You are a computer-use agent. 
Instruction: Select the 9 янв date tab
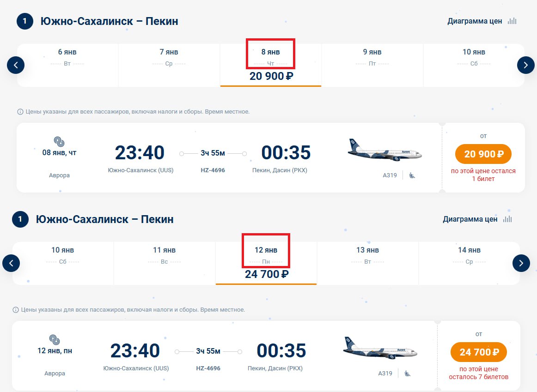[372, 57]
